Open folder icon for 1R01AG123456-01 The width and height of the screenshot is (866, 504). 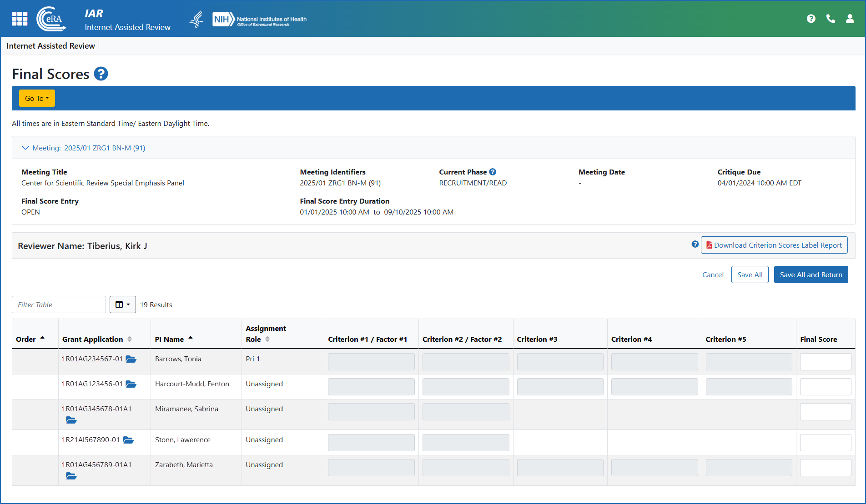point(131,384)
